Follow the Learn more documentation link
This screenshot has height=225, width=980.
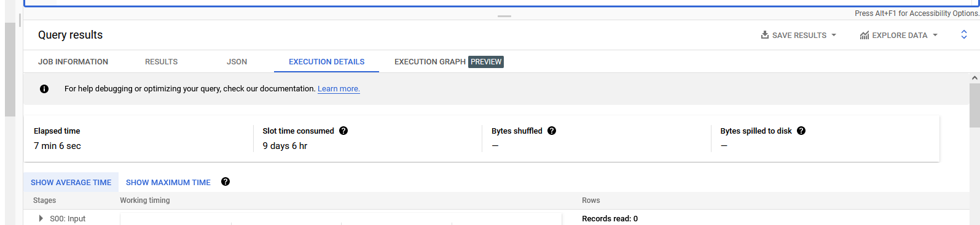point(339,89)
